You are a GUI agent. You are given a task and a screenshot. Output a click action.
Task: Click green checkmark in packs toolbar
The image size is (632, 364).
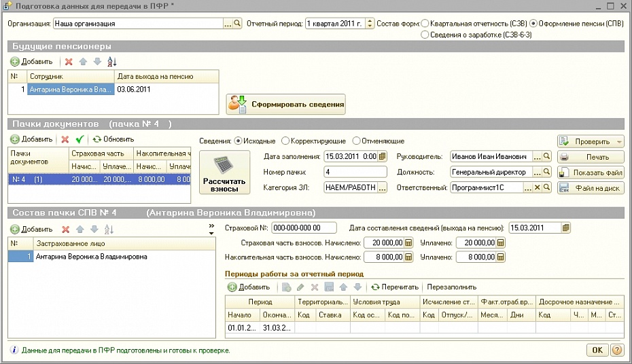click(80, 139)
